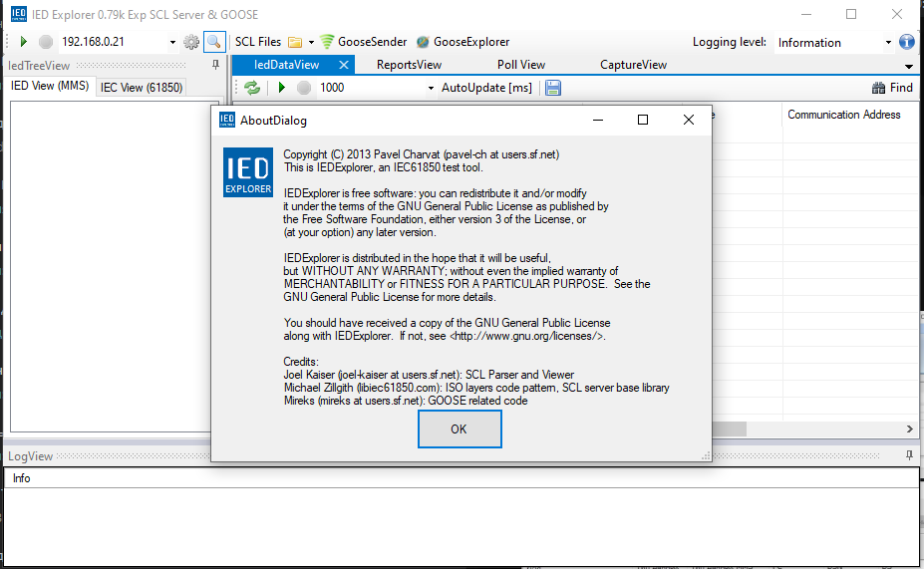Click the magnifier scan icon in toolbar

click(x=214, y=42)
